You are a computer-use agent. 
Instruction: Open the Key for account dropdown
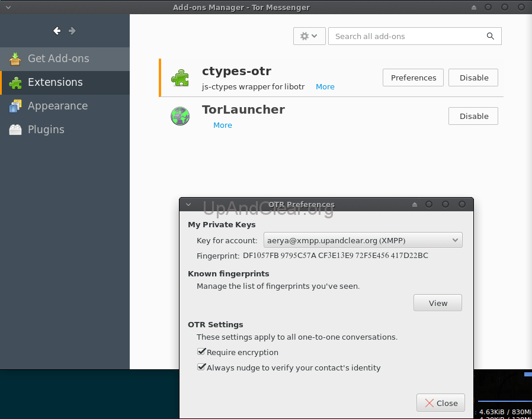point(363,240)
